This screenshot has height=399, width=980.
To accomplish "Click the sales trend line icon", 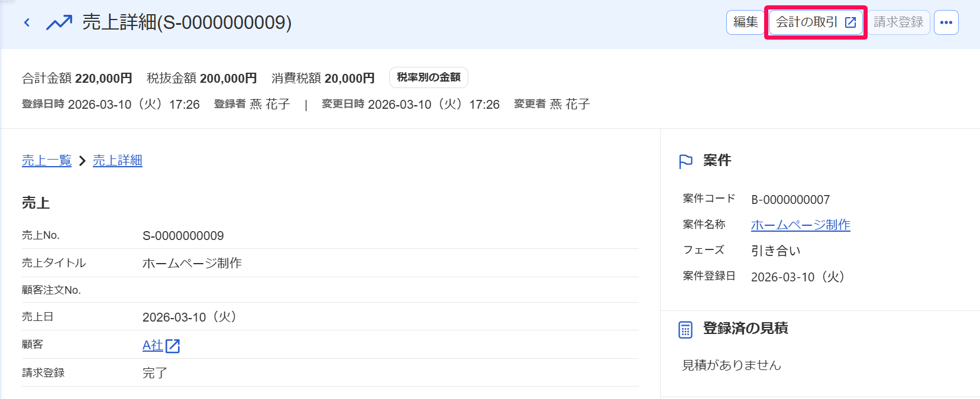I will (59, 22).
